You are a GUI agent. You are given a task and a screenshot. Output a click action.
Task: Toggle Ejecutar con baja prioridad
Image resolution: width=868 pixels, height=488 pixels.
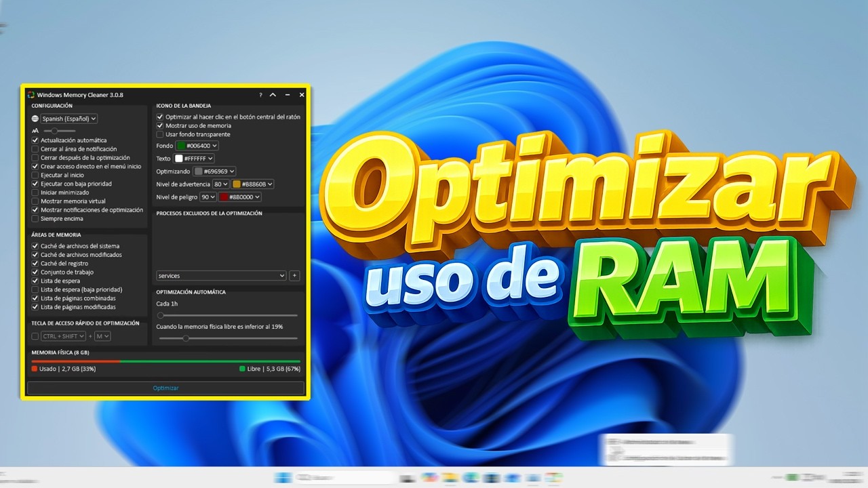tap(35, 184)
